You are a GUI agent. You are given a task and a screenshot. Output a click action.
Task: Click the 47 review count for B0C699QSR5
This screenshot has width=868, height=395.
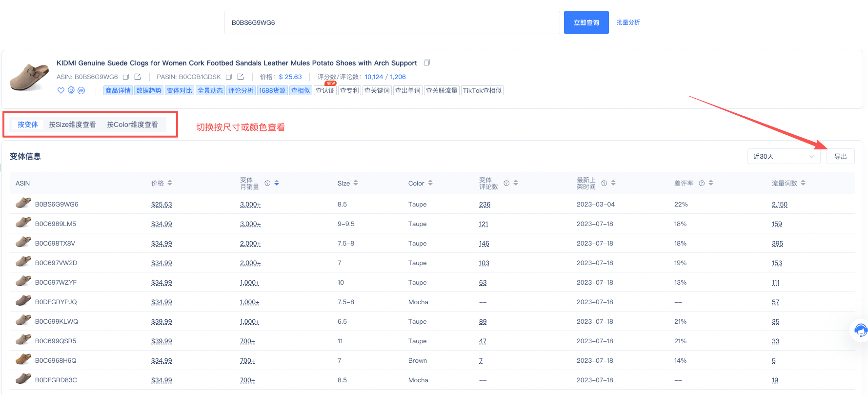[x=483, y=341]
